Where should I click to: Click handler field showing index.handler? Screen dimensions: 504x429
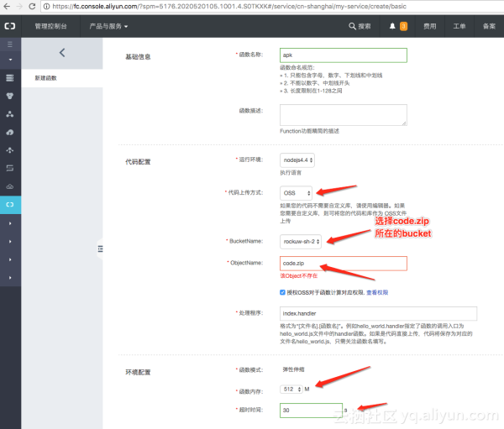[378, 313]
